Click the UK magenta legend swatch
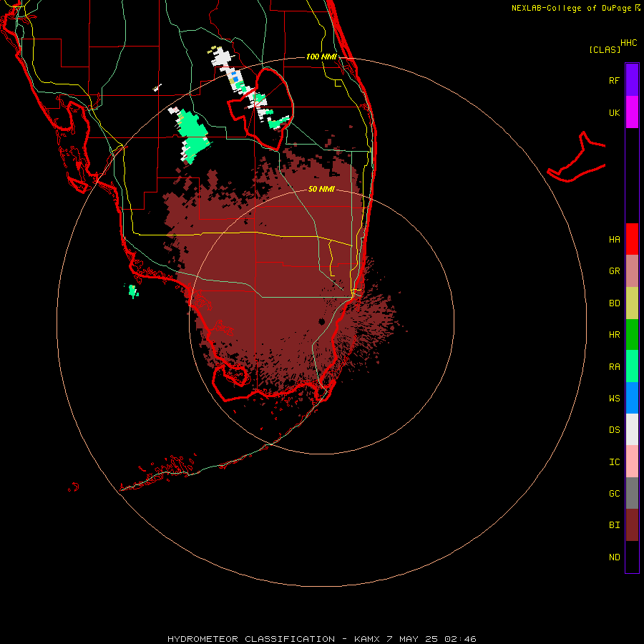Viewport: 644px width, 644px height. click(x=632, y=112)
